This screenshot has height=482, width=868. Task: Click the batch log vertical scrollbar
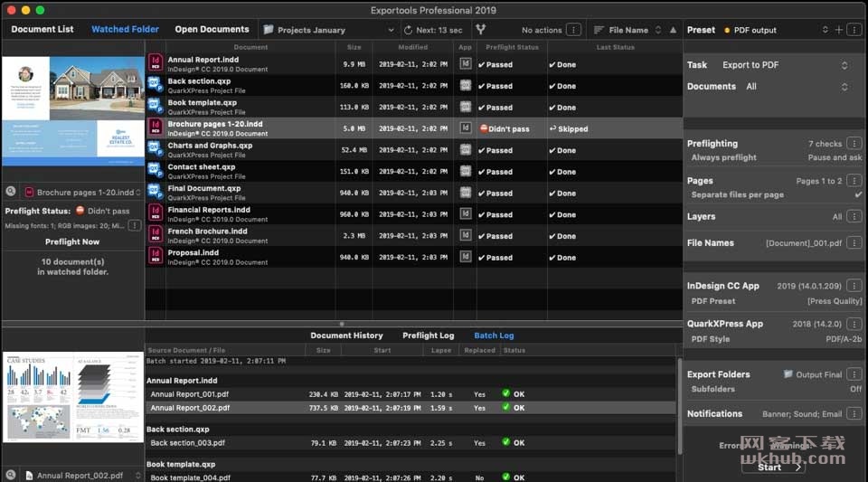(x=679, y=406)
